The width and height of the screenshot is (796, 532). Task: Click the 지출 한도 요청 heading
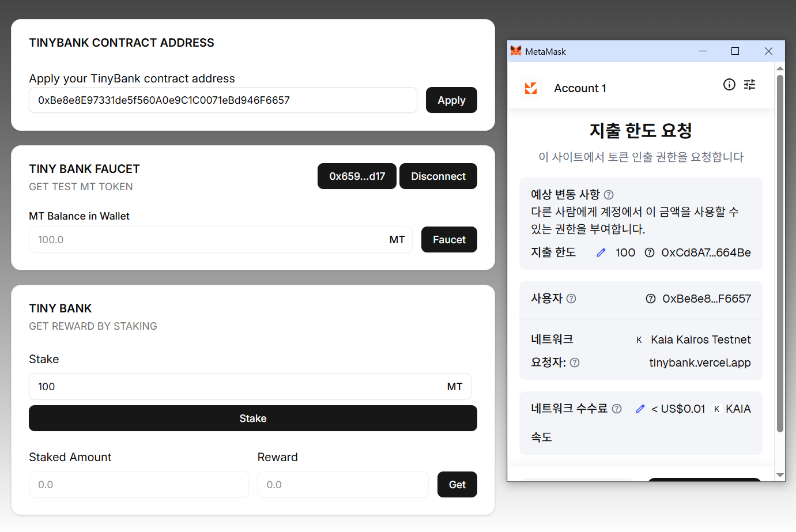coord(640,130)
